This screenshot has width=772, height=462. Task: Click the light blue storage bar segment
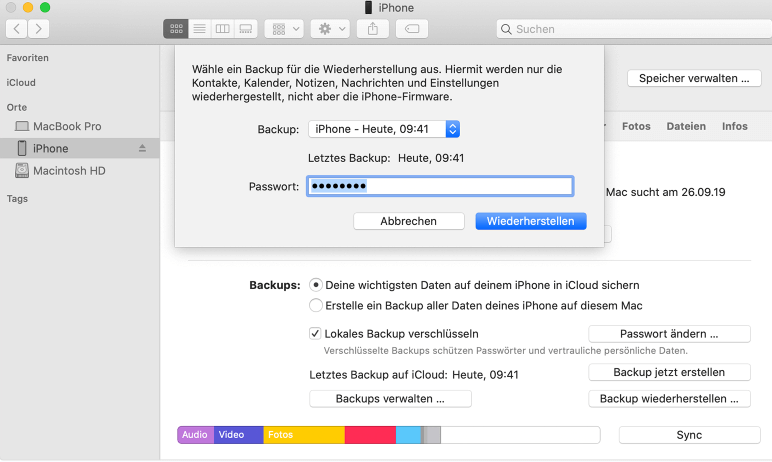tap(409, 435)
